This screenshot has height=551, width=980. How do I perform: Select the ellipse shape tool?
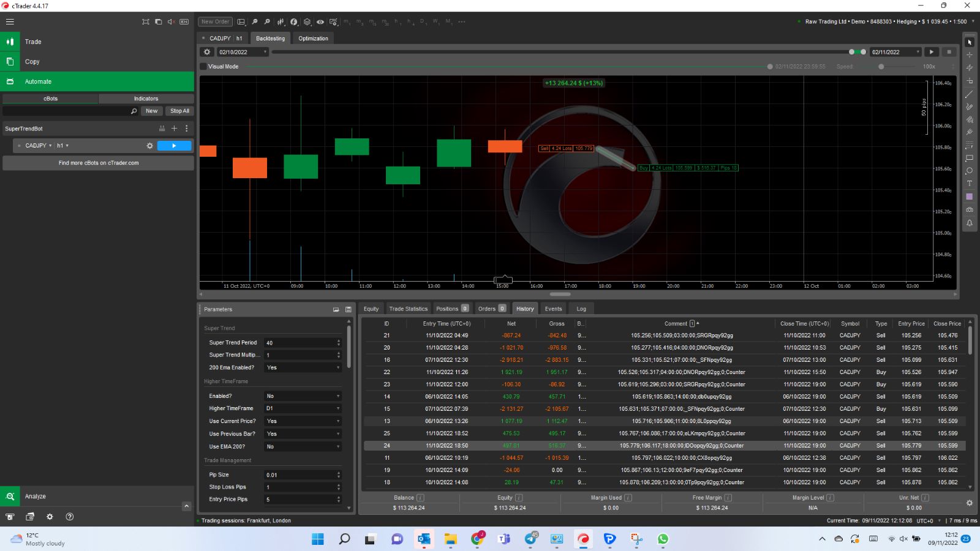pyautogui.click(x=969, y=171)
